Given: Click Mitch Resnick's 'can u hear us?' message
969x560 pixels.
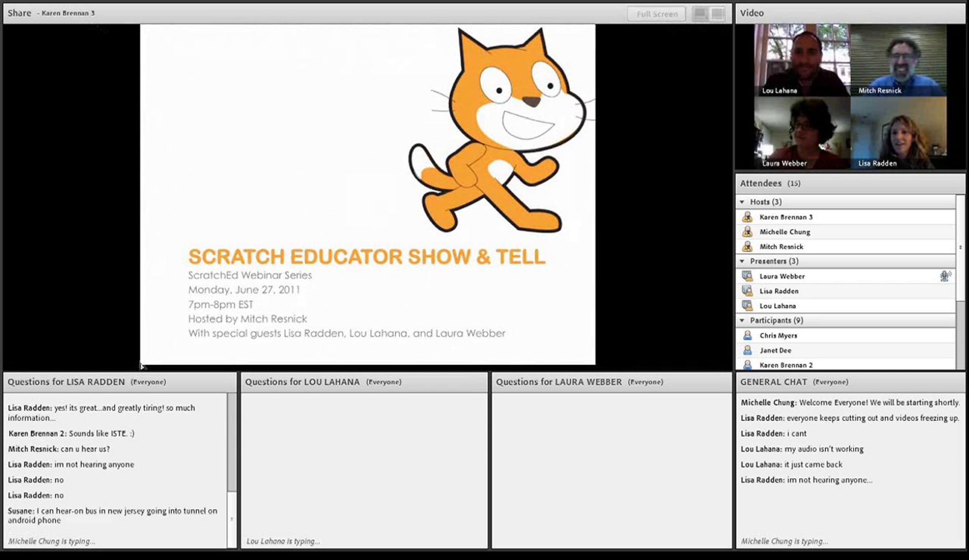Looking at the screenshot, I should 59,449.
